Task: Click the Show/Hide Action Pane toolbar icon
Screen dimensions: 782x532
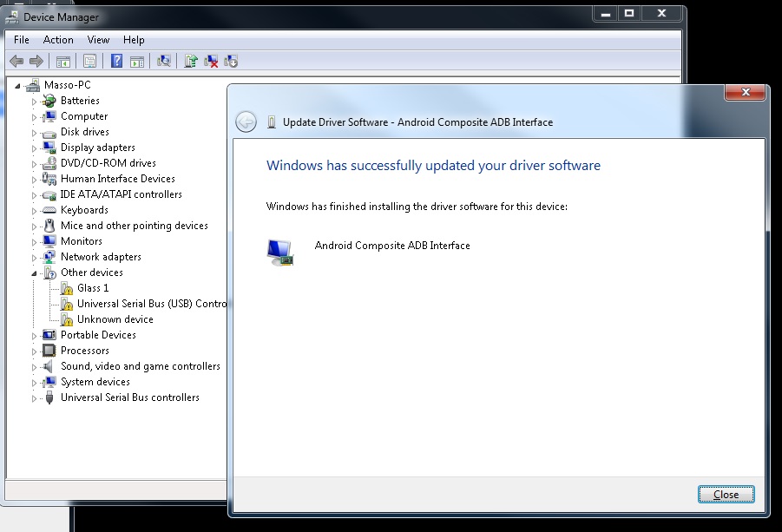Action: (x=136, y=62)
